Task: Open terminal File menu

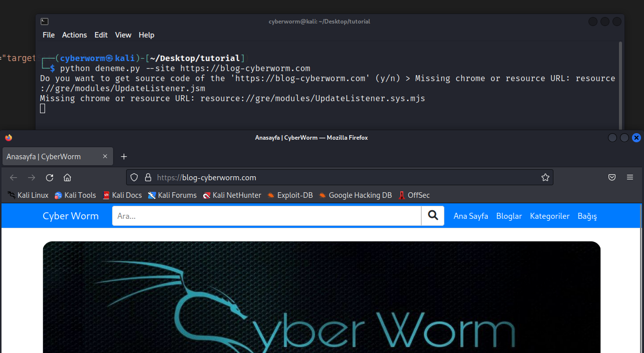Action: tap(49, 35)
